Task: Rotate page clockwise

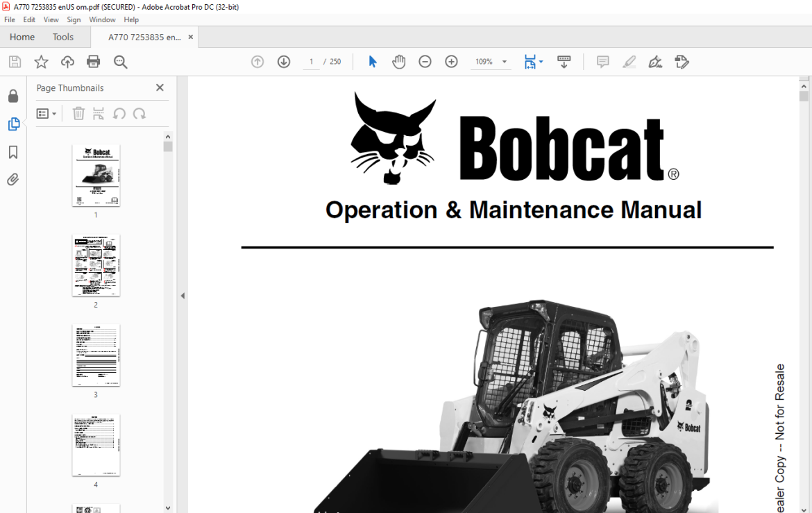Action: pyautogui.click(x=139, y=113)
